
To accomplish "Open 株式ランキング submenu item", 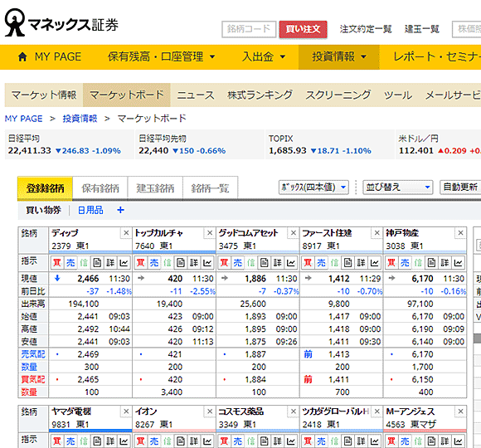I will click(x=260, y=95).
